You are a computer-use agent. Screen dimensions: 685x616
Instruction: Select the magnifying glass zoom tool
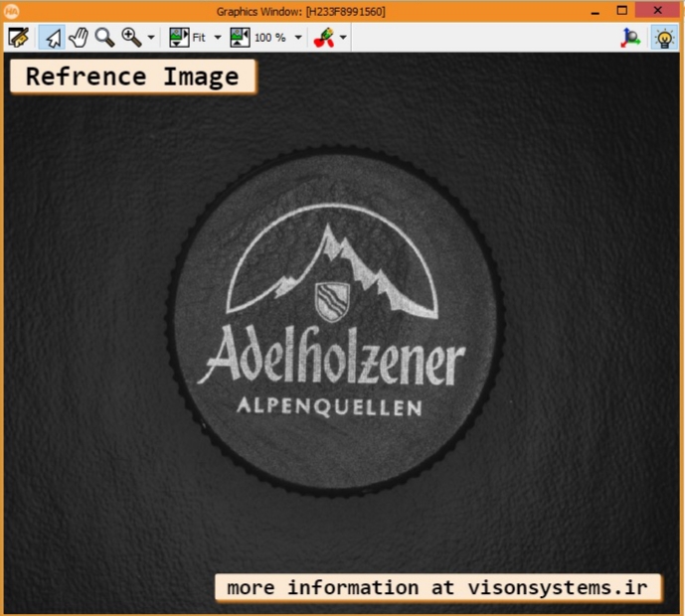pyautogui.click(x=104, y=38)
